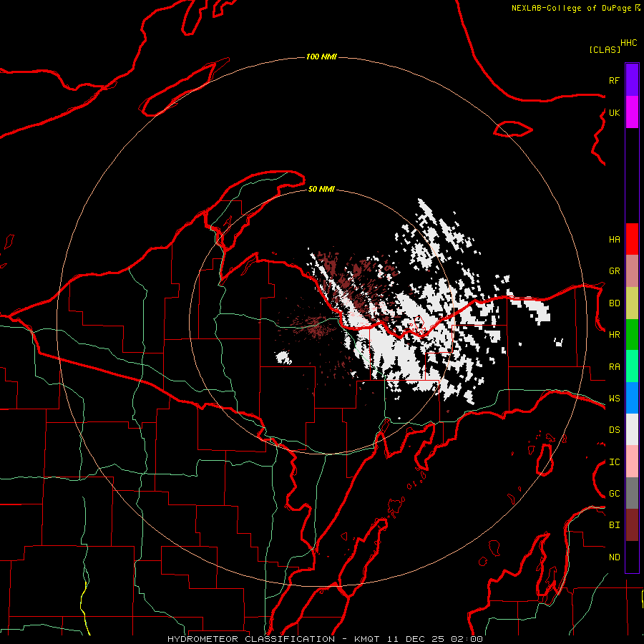Click the GR legend label
The image size is (644, 644).
[x=614, y=271]
